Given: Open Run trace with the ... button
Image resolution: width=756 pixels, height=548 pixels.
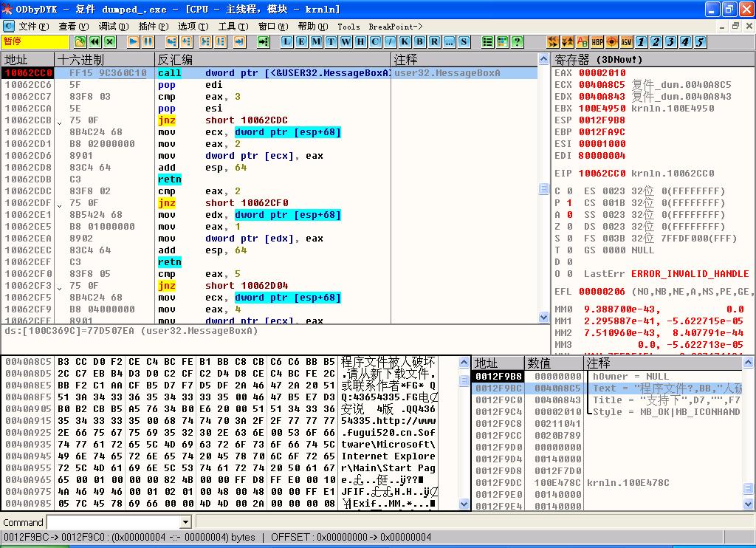Looking at the screenshot, I should pyautogui.click(x=450, y=42).
